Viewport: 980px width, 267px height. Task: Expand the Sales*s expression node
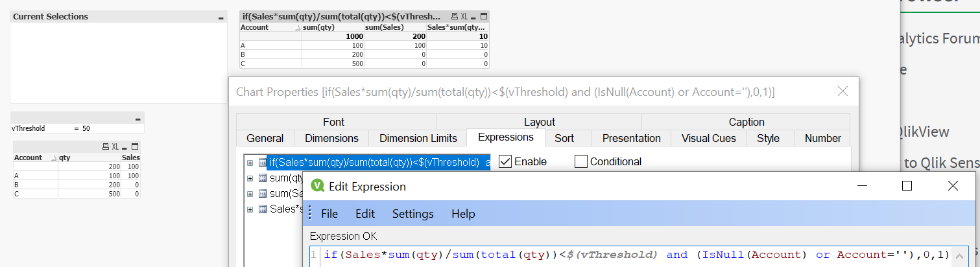click(x=250, y=209)
